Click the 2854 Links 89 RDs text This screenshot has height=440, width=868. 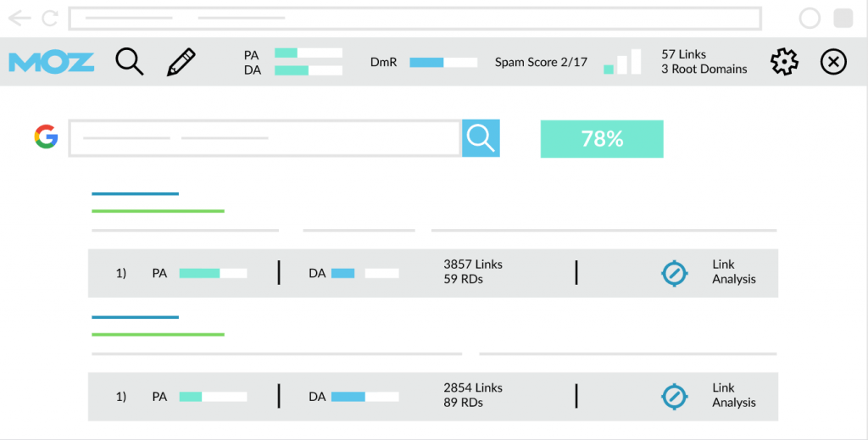[x=473, y=395]
